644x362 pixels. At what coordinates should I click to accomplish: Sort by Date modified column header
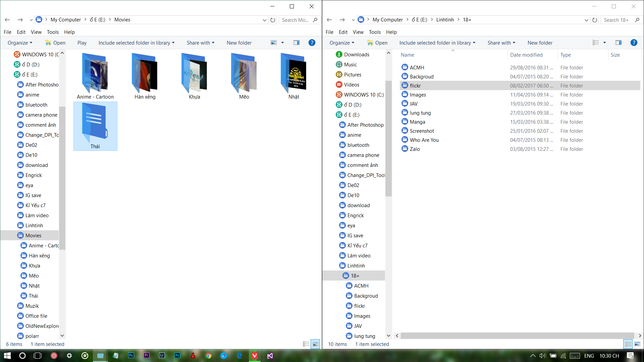[533, 55]
